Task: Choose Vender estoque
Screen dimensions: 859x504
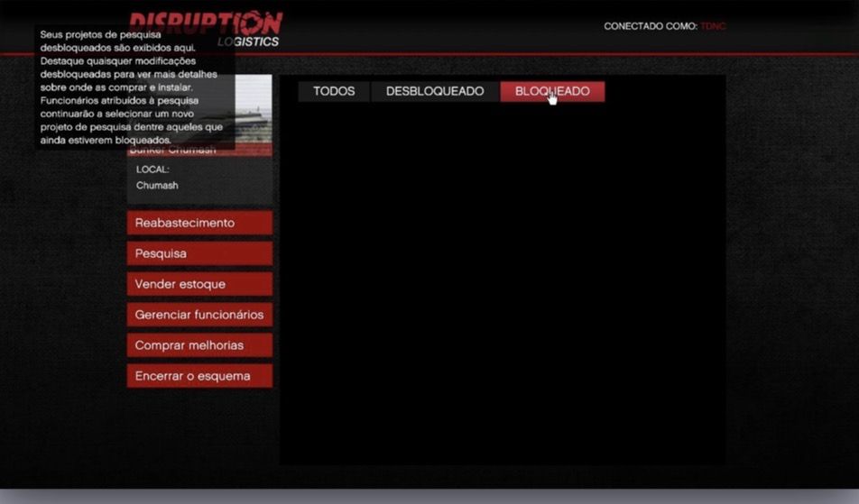Action: pyautogui.click(x=199, y=284)
